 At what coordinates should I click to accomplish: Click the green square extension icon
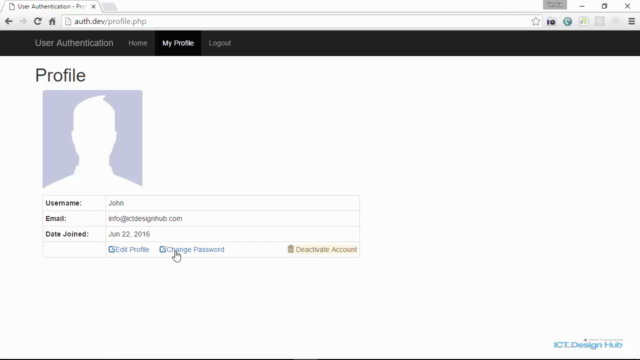pyautogui.click(x=584, y=21)
